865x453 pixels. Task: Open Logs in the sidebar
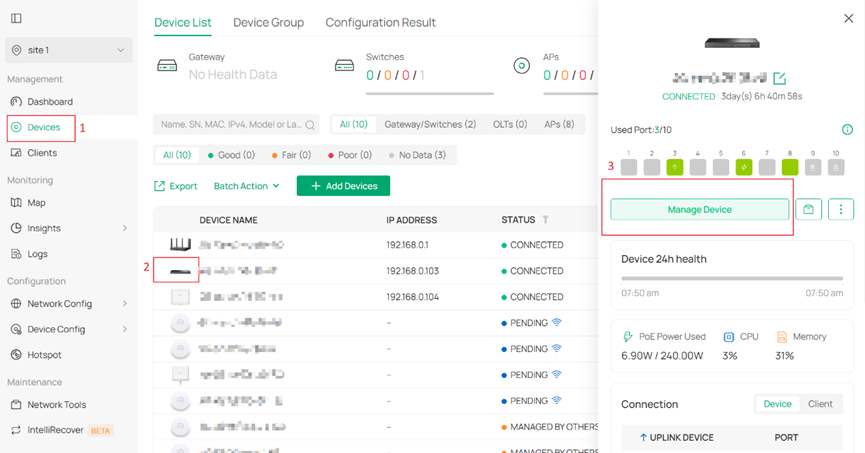38,254
